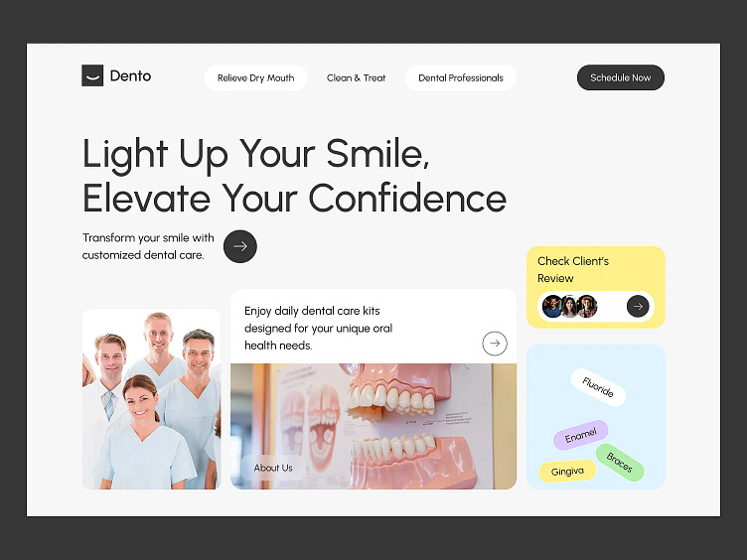Open the teeth model image
747x560 pixels.
(x=373, y=427)
